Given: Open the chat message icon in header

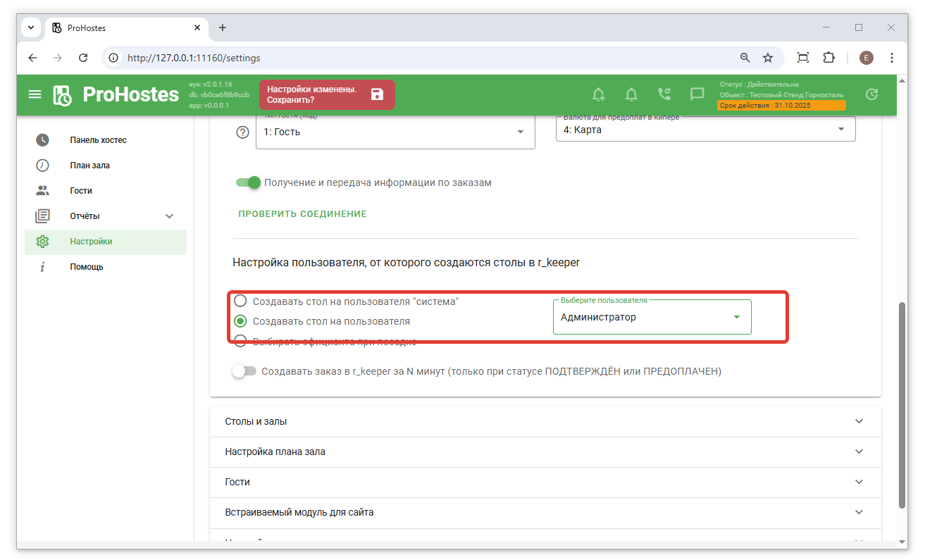Looking at the screenshot, I should click(697, 94).
